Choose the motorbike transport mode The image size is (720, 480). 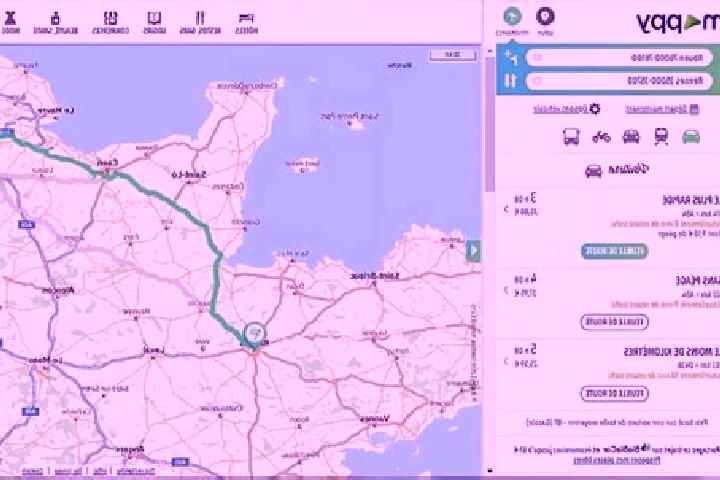click(x=601, y=136)
